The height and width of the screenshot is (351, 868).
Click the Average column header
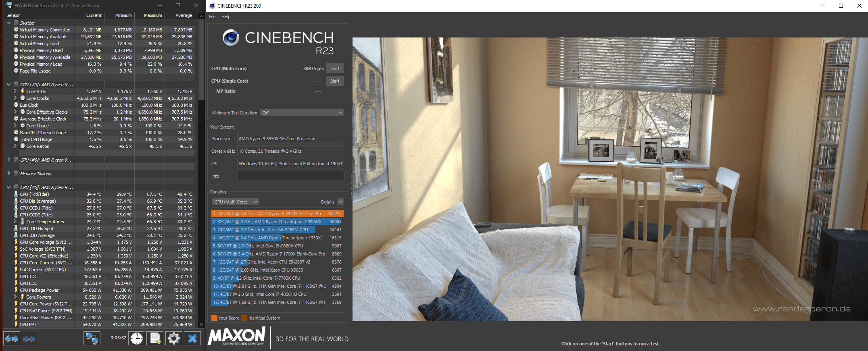click(180, 15)
